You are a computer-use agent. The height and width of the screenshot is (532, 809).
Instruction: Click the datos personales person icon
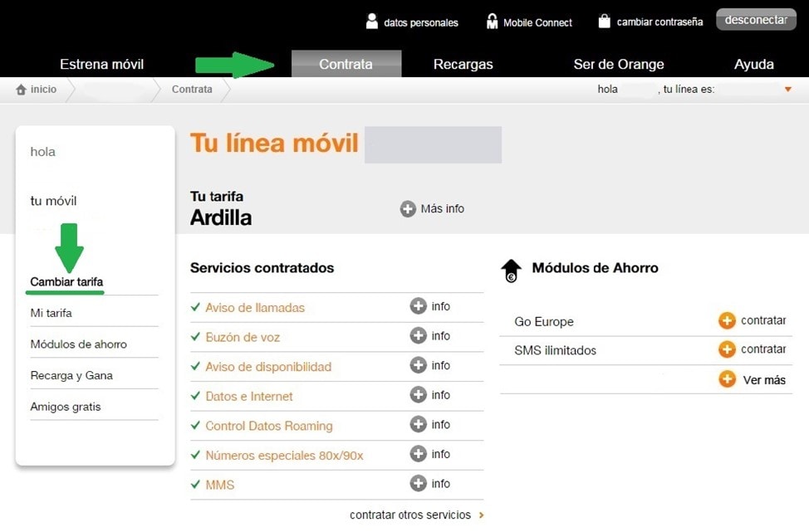(x=372, y=22)
